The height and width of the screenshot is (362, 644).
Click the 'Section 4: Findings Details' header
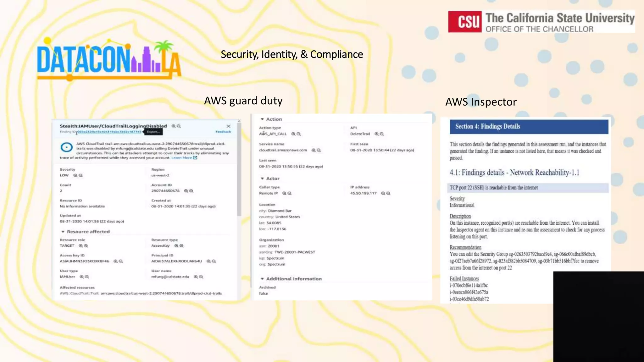point(529,127)
